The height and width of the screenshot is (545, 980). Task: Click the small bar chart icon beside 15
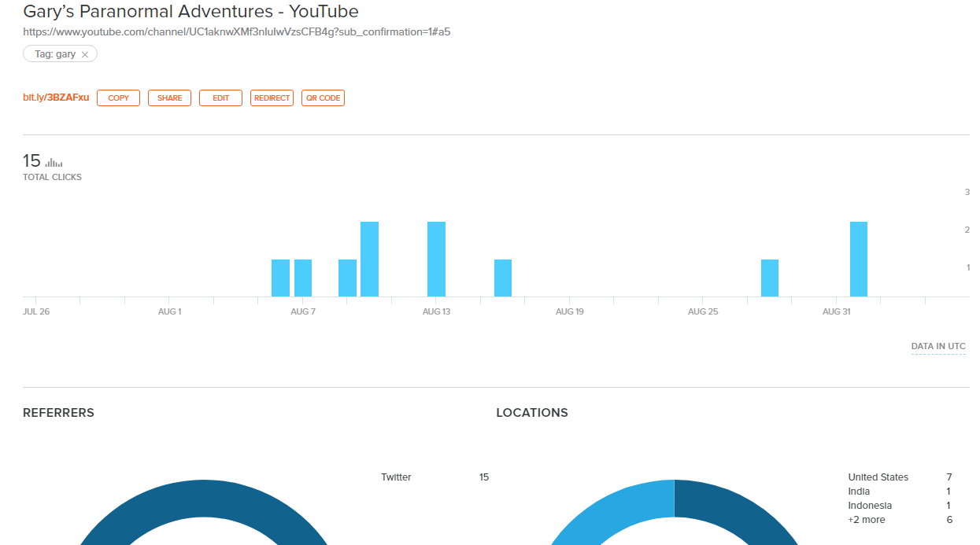[x=54, y=163]
